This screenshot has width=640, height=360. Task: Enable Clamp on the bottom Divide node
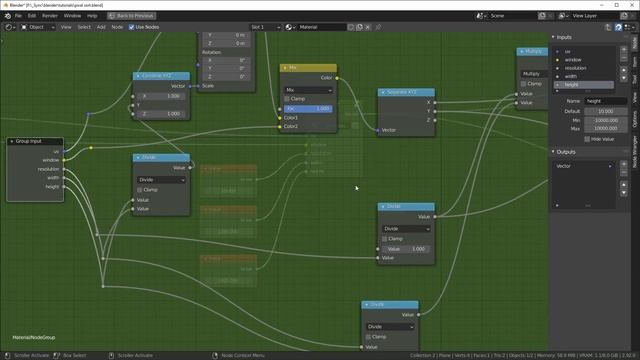coord(368,337)
